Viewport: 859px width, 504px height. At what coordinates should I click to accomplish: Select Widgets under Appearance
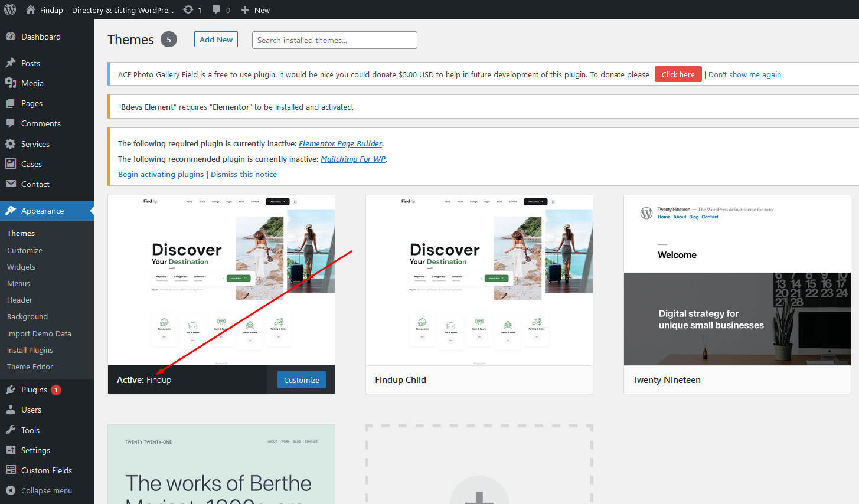pyautogui.click(x=21, y=267)
